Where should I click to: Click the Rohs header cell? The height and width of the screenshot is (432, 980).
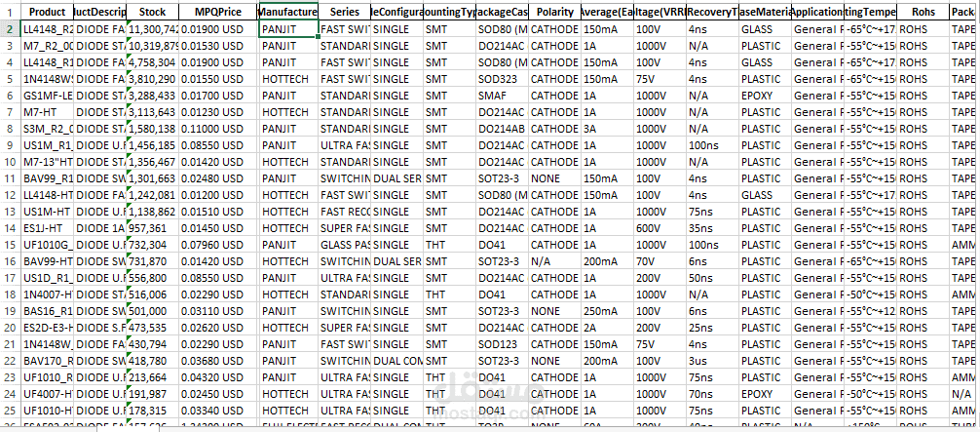pos(923,12)
